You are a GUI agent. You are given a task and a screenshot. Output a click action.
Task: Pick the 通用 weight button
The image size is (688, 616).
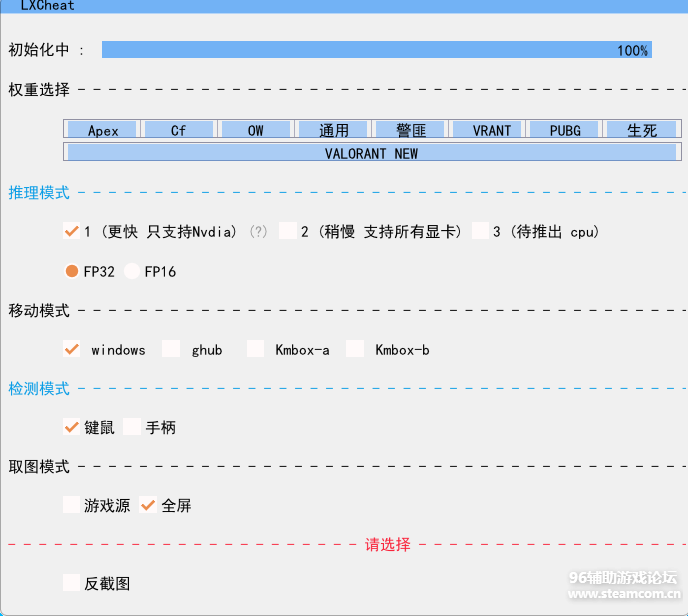click(334, 130)
